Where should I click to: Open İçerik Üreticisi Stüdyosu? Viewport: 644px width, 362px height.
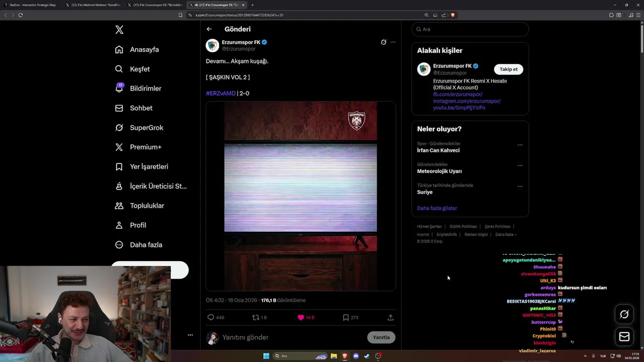(x=151, y=186)
